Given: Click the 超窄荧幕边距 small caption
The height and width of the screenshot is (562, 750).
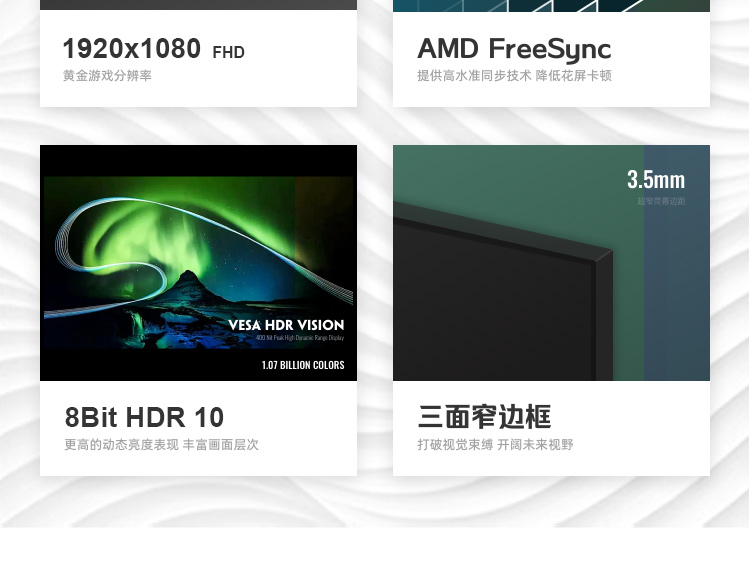Looking at the screenshot, I should pyautogui.click(x=661, y=201).
